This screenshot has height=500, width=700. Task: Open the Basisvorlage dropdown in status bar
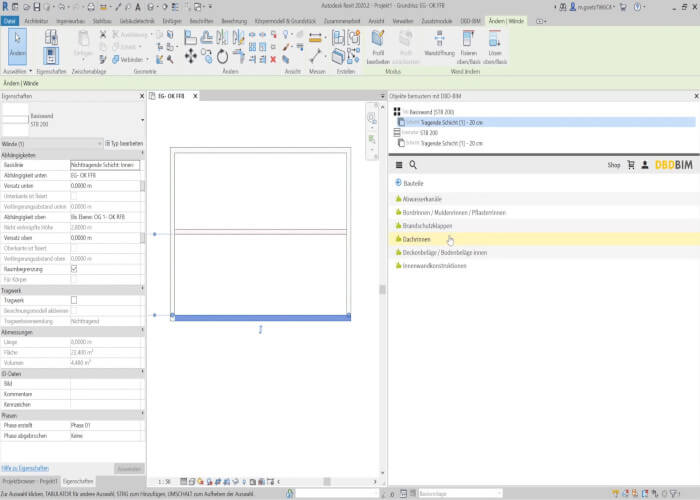[460, 493]
